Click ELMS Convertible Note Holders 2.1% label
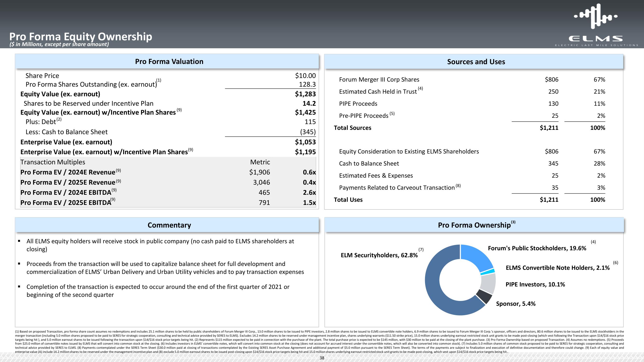The width and height of the screenshot is (644, 362). [558, 268]
